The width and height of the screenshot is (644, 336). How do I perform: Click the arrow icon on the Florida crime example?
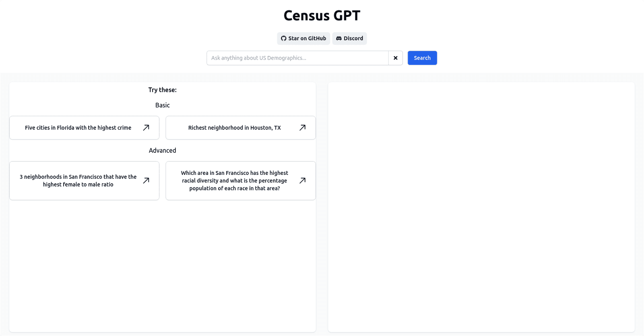click(146, 127)
